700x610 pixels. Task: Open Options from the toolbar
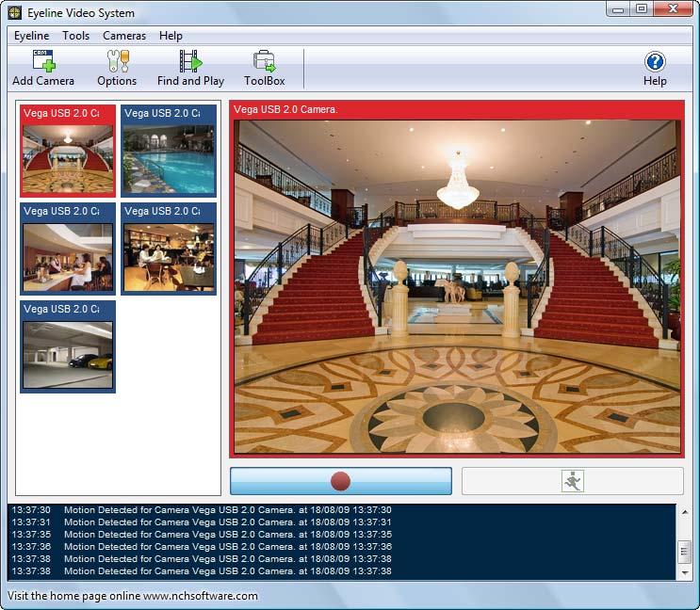coord(117,68)
